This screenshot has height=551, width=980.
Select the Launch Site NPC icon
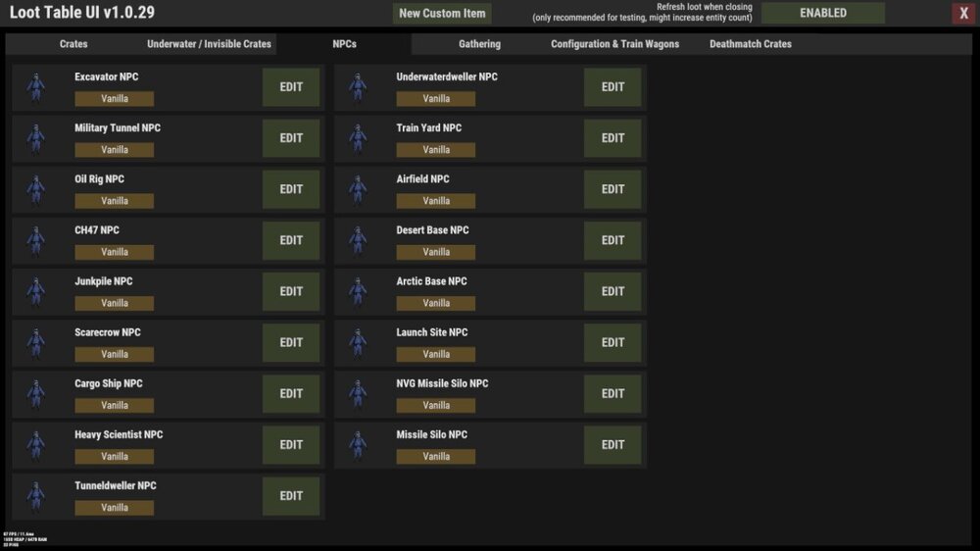tap(358, 342)
